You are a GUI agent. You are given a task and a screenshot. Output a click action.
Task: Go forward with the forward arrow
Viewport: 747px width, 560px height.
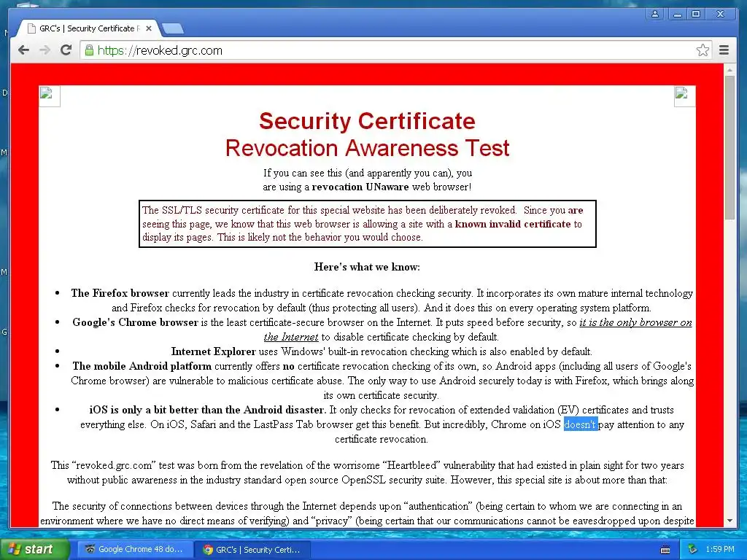pyautogui.click(x=44, y=50)
